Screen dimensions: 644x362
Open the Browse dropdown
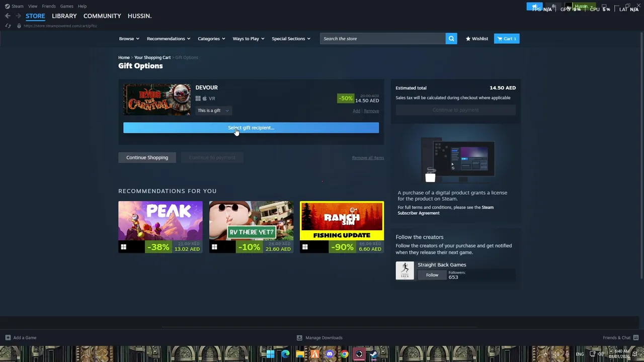coord(129,39)
